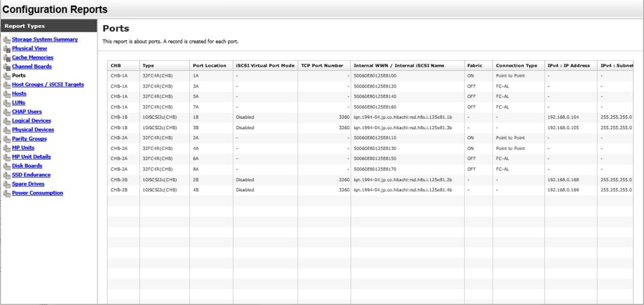Click the icon next to SSD Endurance

(7, 175)
